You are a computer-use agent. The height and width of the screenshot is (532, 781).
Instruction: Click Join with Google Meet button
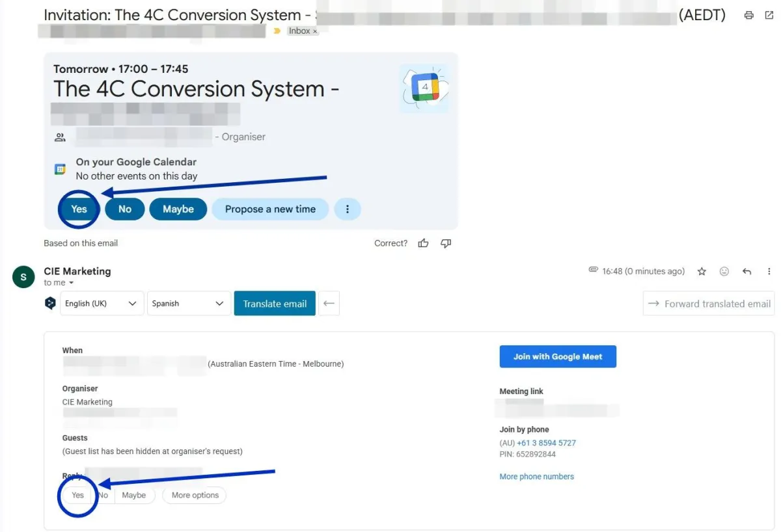coord(558,356)
